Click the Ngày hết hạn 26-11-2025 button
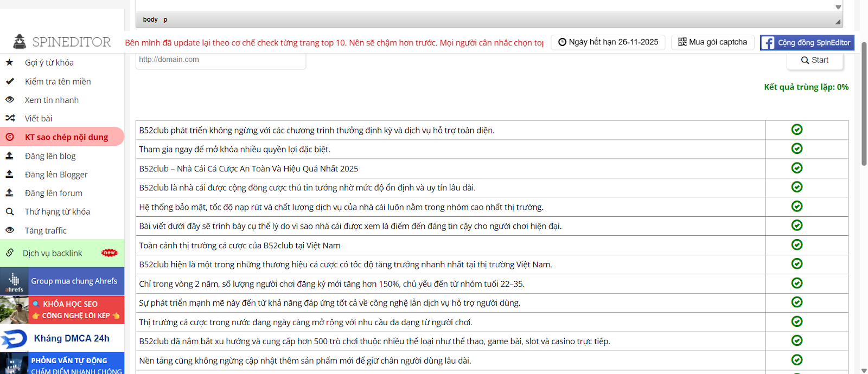This screenshot has height=374, width=868. coord(608,42)
